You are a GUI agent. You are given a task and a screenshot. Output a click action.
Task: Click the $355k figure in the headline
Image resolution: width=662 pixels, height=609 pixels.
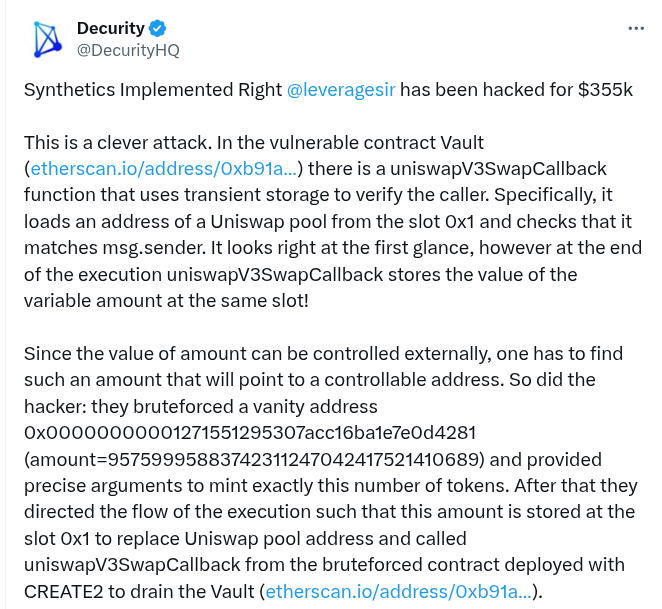605,90
